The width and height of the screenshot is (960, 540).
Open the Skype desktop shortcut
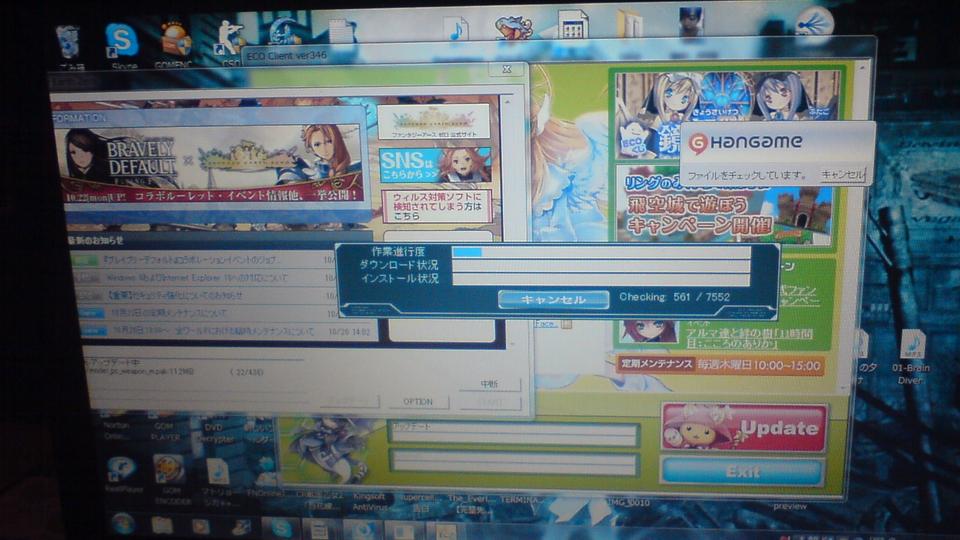point(122,44)
